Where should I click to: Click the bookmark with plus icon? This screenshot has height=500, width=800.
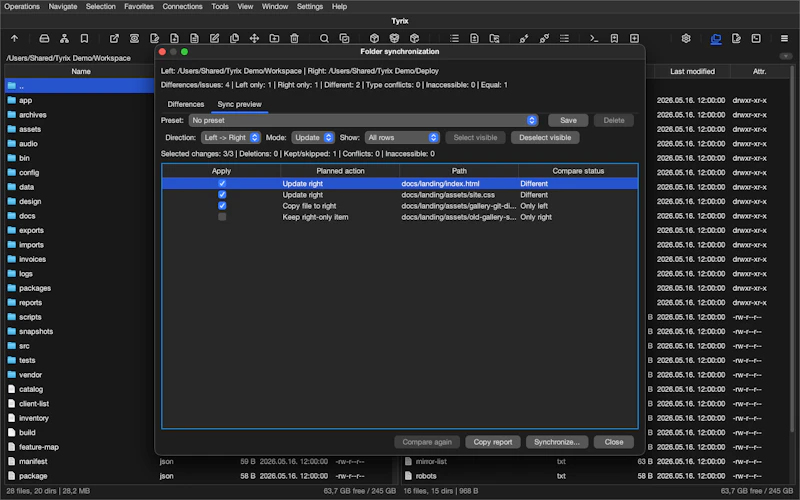614,38
